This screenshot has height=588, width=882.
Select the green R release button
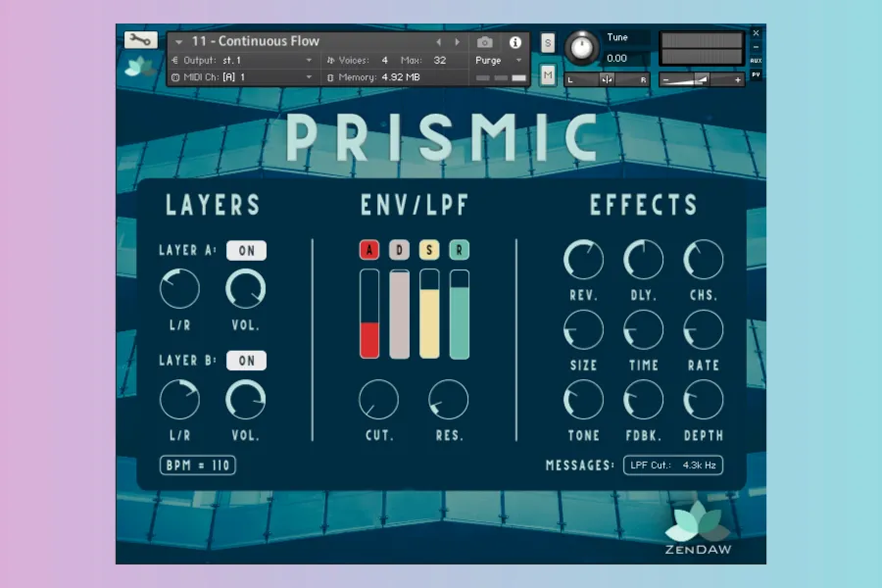[459, 251]
